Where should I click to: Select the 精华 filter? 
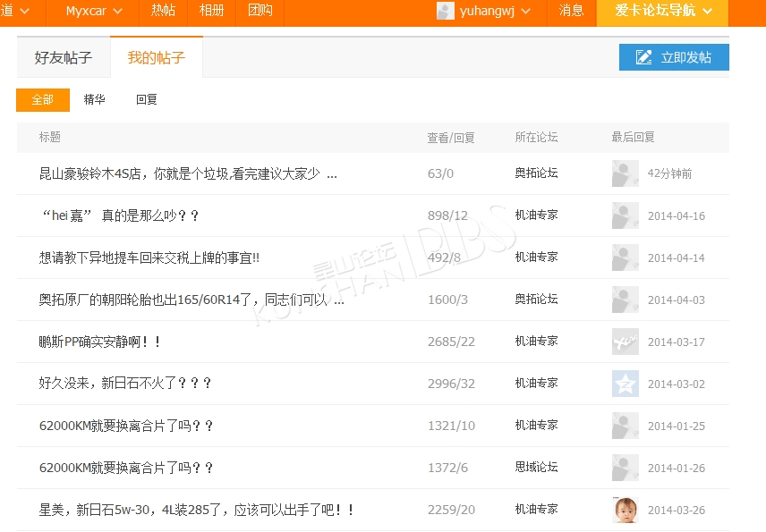94,99
